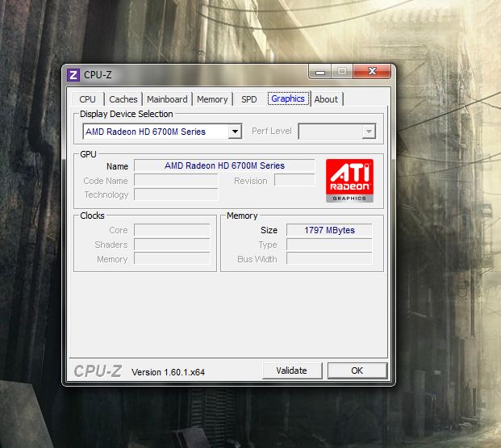The height and width of the screenshot is (448, 501).
Task: Click the Code Name field
Action: tap(176, 180)
